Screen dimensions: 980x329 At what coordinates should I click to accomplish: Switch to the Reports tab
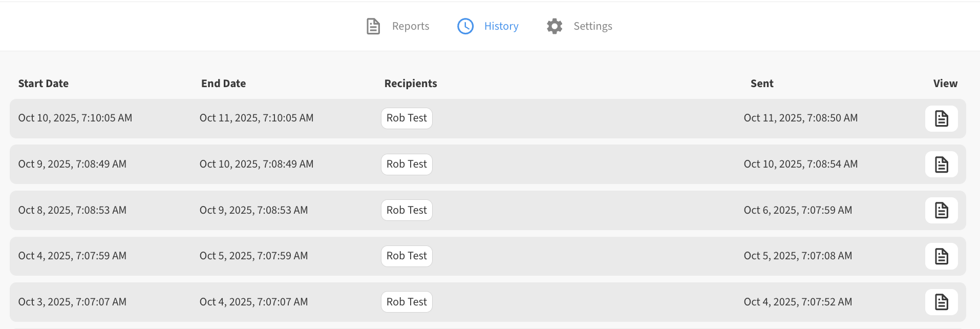click(410, 26)
